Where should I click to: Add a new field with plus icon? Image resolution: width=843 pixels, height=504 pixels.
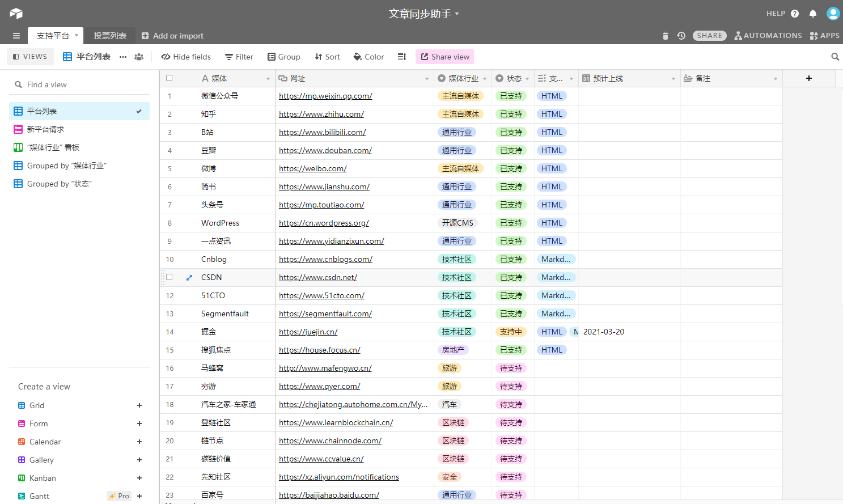pyautogui.click(x=808, y=78)
